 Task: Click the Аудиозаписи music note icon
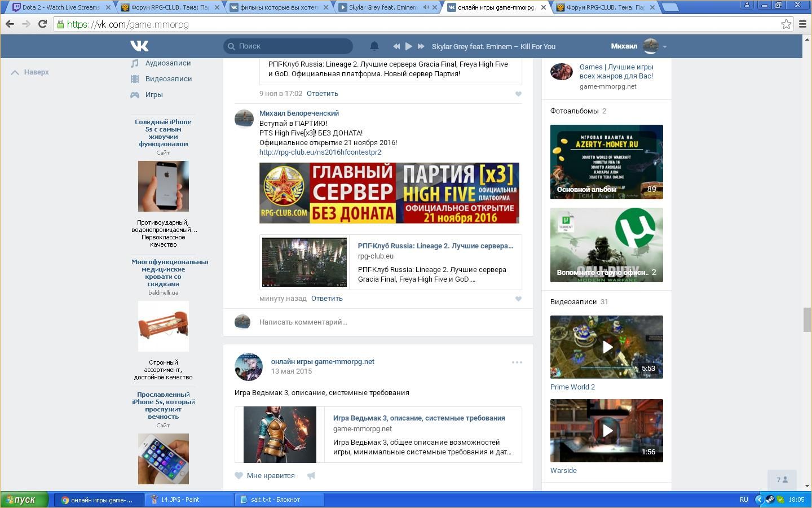tap(135, 63)
